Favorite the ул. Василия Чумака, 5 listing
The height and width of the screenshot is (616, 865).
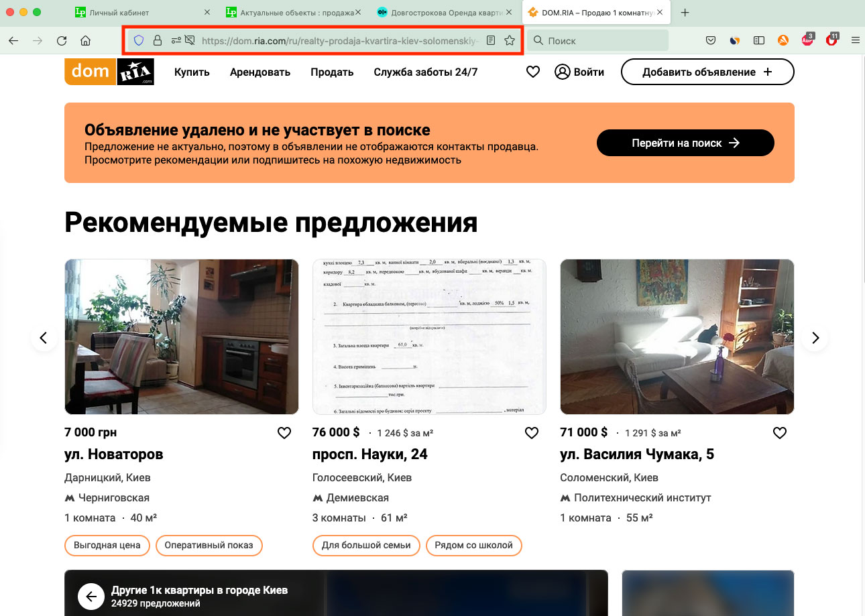point(779,433)
